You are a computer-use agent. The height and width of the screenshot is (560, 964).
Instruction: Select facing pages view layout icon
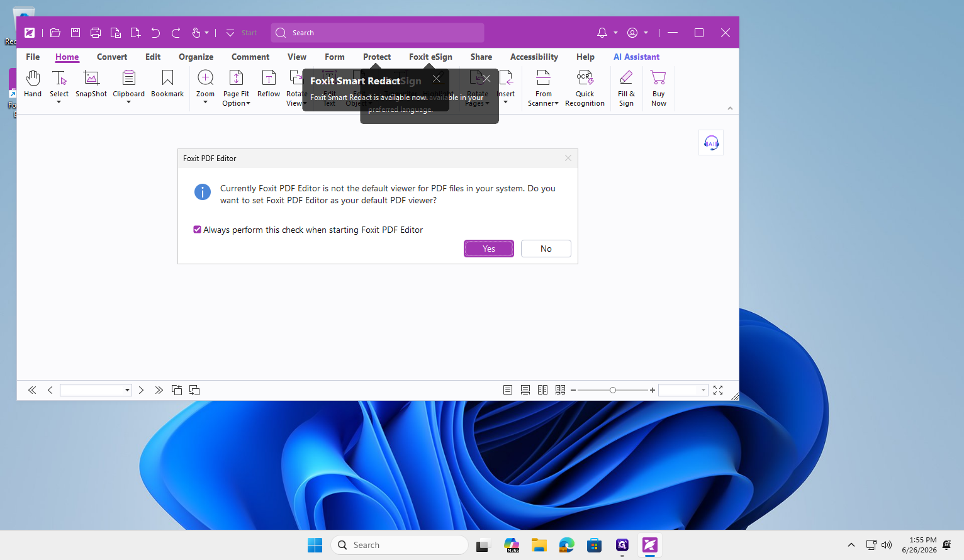[543, 390]
